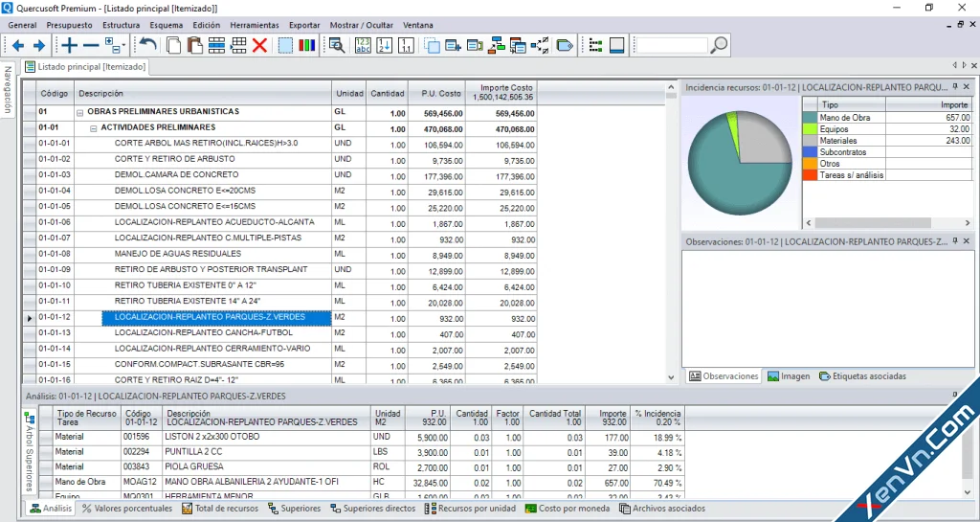Click the bottom panel layout icon

(617, 45)
